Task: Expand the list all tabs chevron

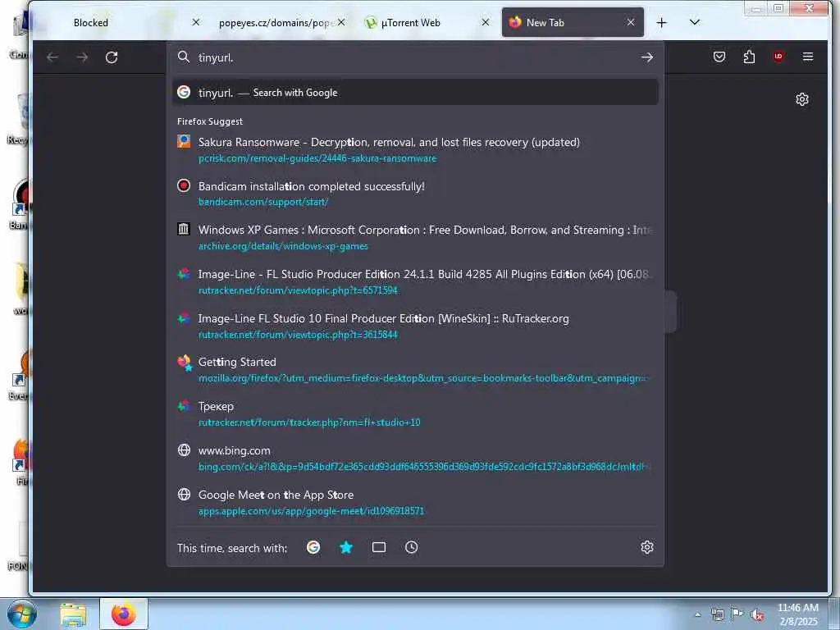Action: 695,22
